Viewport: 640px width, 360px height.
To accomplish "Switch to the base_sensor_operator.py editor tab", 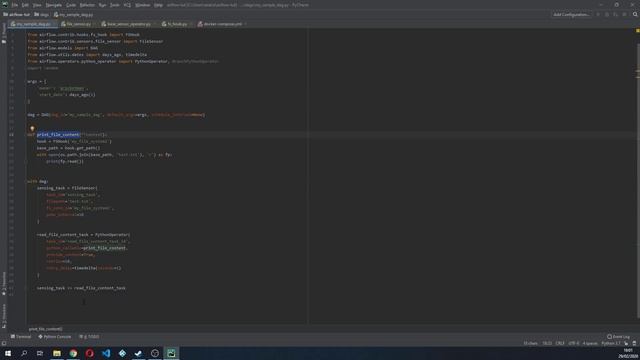I will 129,24.
